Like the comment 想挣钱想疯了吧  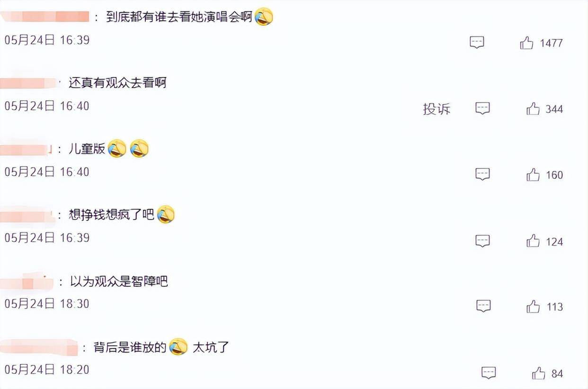533,241
